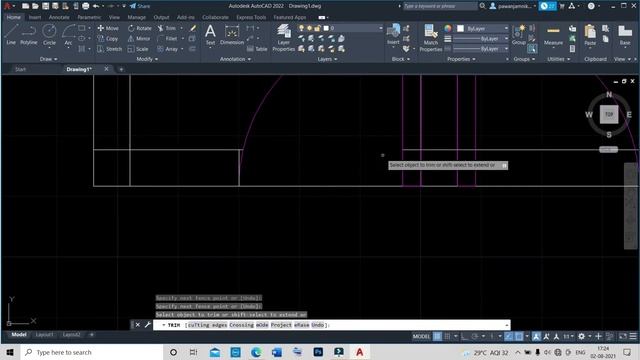The height and width of the screenshot is (360, 640).
Task: Click the Undo arrow
Action: pyautogui.click(x=96, y=6)
